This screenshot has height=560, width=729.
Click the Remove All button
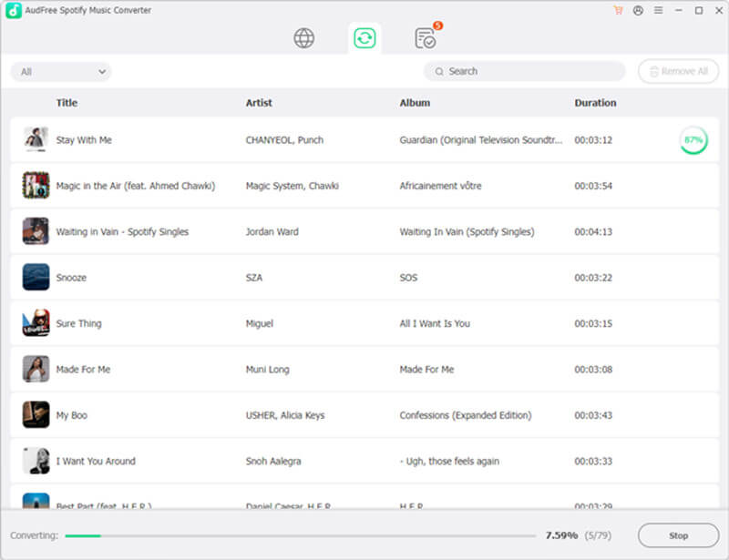(677, 70)
